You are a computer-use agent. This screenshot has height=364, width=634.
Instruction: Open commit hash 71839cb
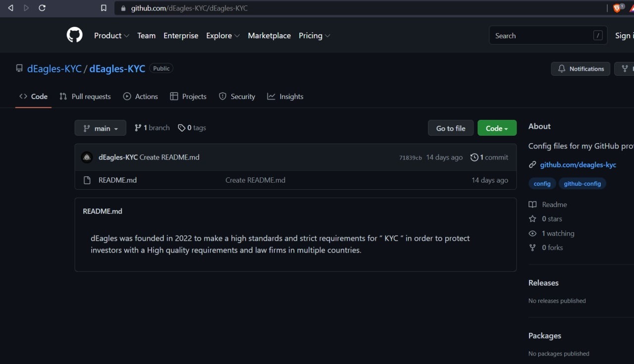point(411,158)
